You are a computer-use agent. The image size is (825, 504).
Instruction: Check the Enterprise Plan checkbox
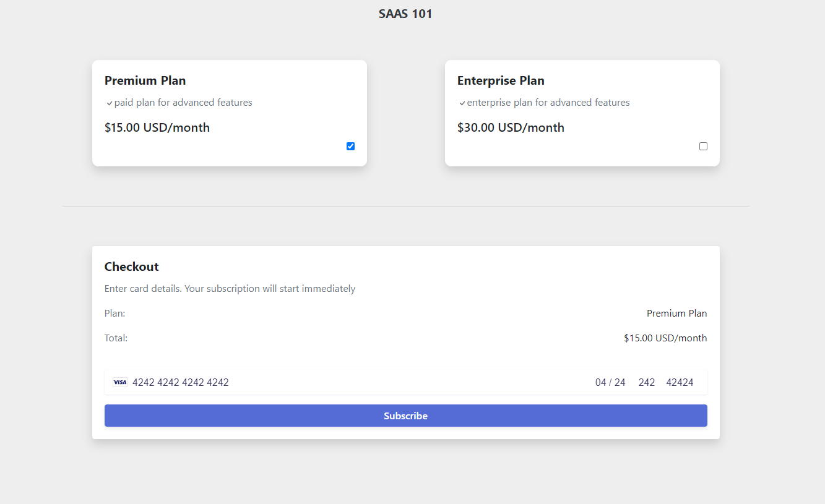(703, 147)
